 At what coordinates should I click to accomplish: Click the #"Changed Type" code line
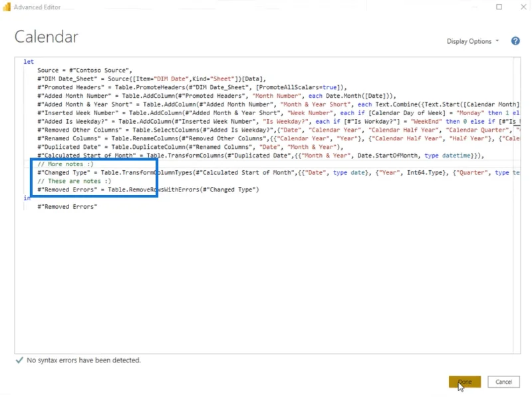click(278, 172)
